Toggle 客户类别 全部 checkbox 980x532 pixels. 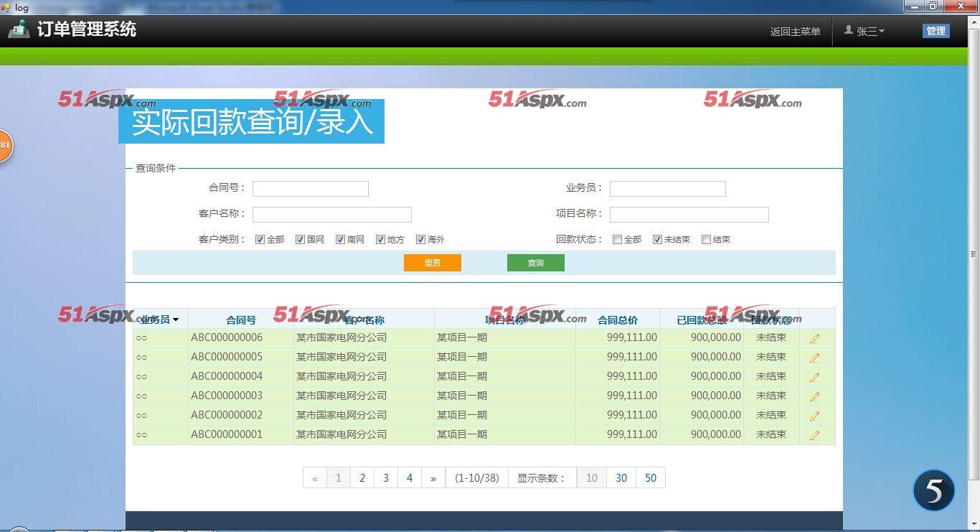(x=260, y=240)
